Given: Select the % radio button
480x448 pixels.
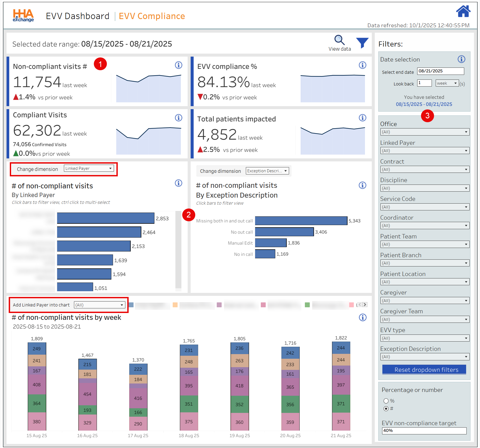Looking at the screenshot, I should pyautogui.click(x=386, y=401).
